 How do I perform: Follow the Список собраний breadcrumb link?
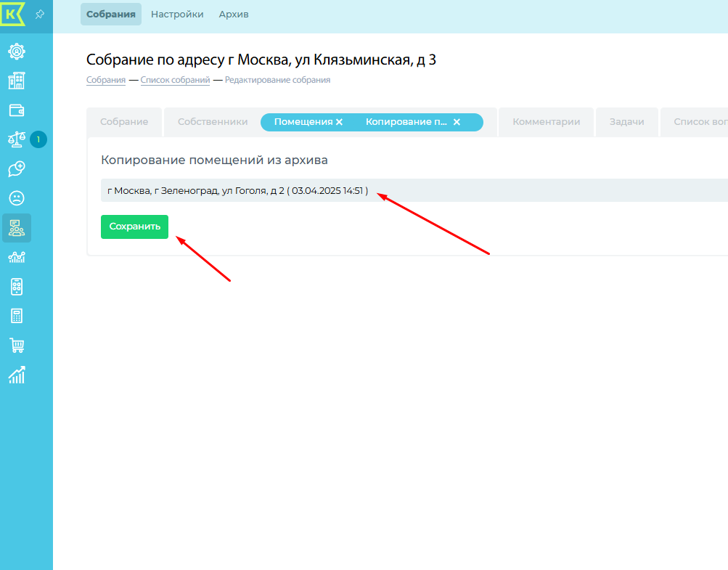coord(175,80)
